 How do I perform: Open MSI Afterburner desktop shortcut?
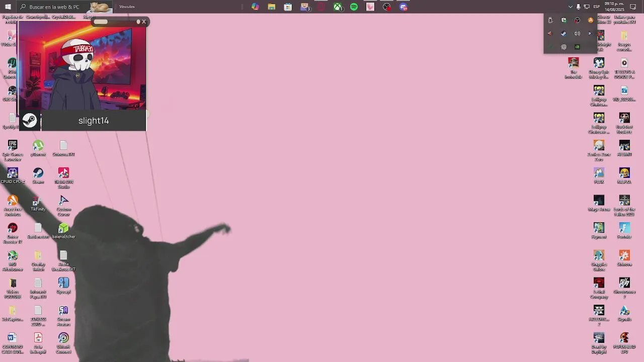(13, 261)
